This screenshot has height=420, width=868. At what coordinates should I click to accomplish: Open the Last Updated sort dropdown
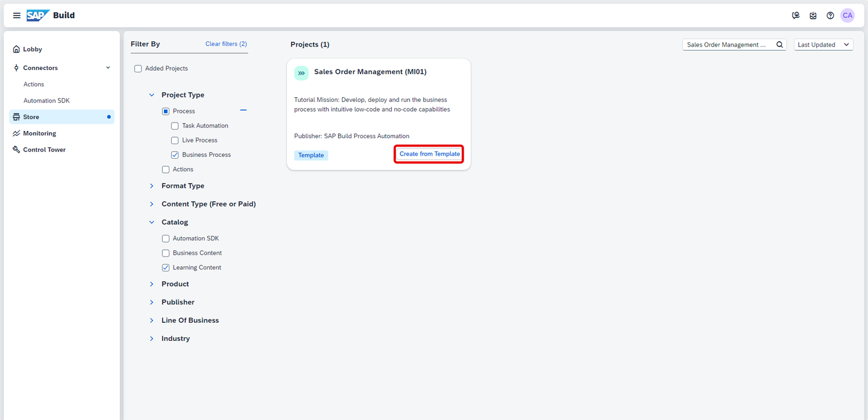point(823,45)
